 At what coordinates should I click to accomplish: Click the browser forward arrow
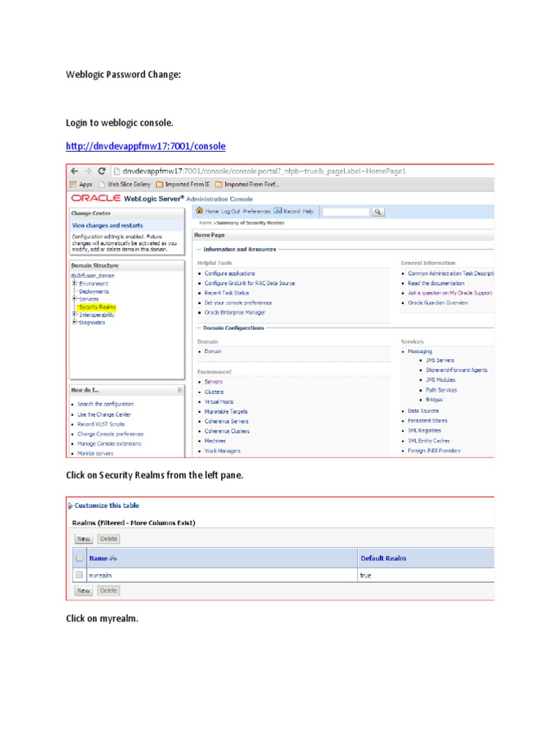pos(87,171)
